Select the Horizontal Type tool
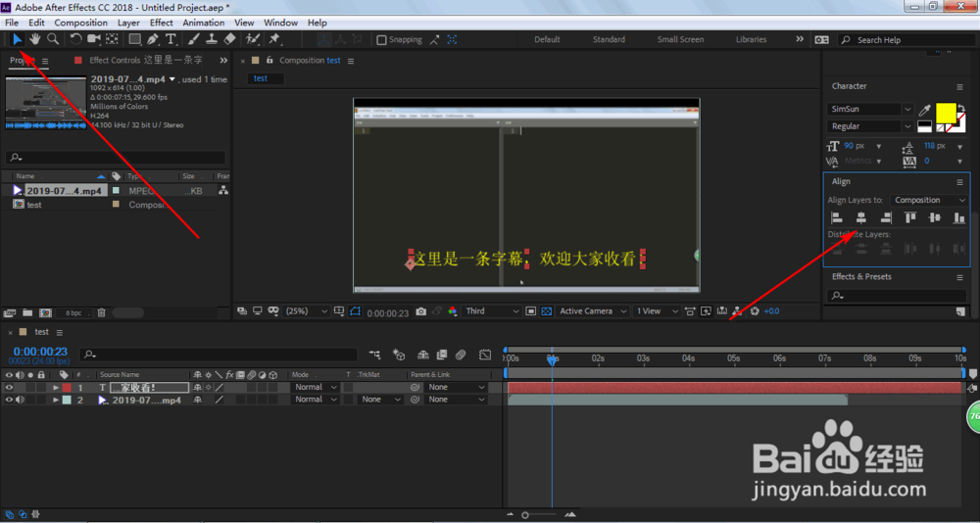 coord(171,39)
